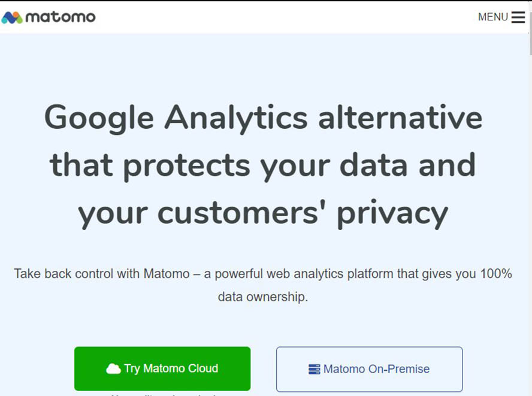
Task: Click the word "Google" in the headline
Action: click(99, 117)
